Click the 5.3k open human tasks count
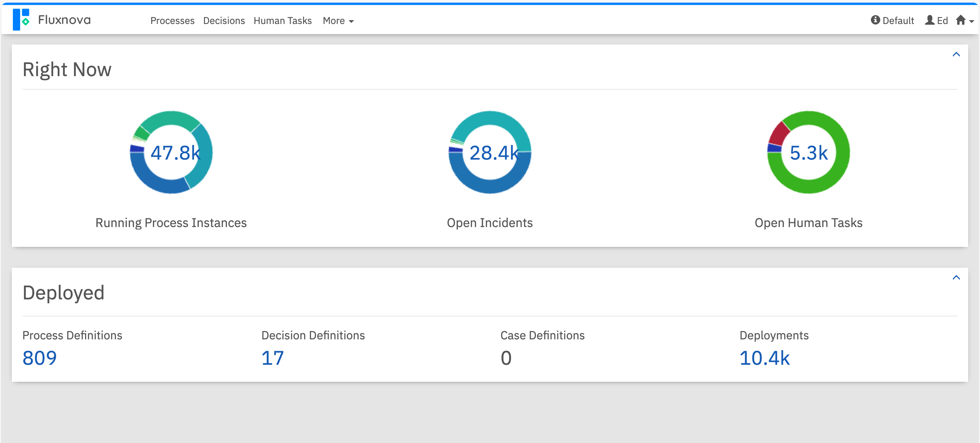This screenshot has height=443, width=980. (808, 153)
